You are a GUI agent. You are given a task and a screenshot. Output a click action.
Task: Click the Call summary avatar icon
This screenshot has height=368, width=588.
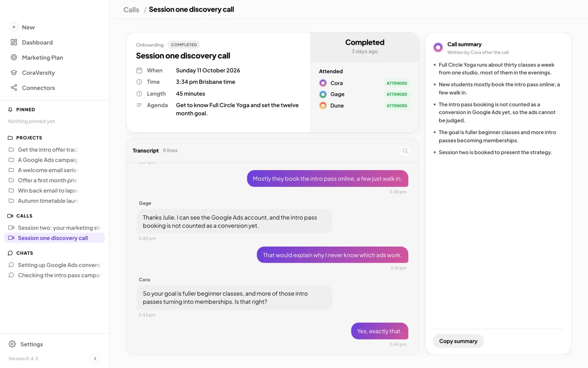click(x=438, y=47)
